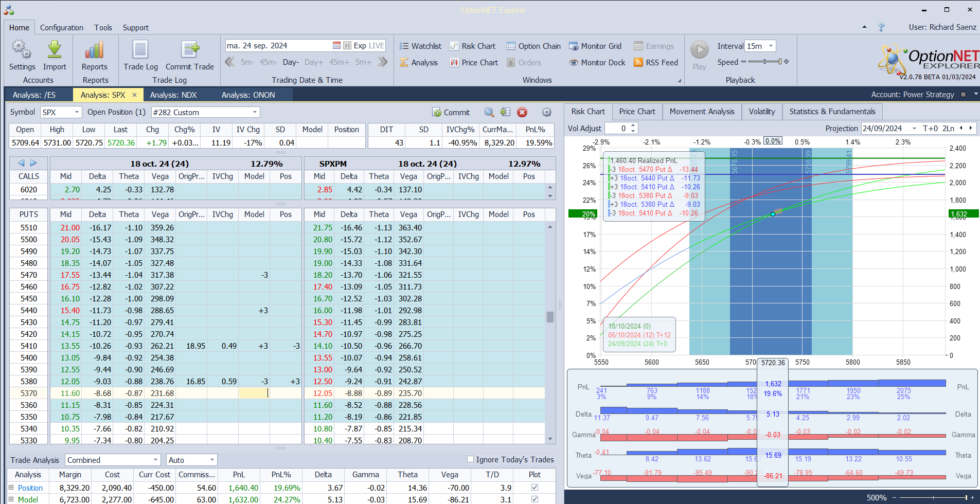The height and width of the screenshot is (504, 980).
Task: Open the Combined trade analysis dropdown
Action: (x=155, y=460)
